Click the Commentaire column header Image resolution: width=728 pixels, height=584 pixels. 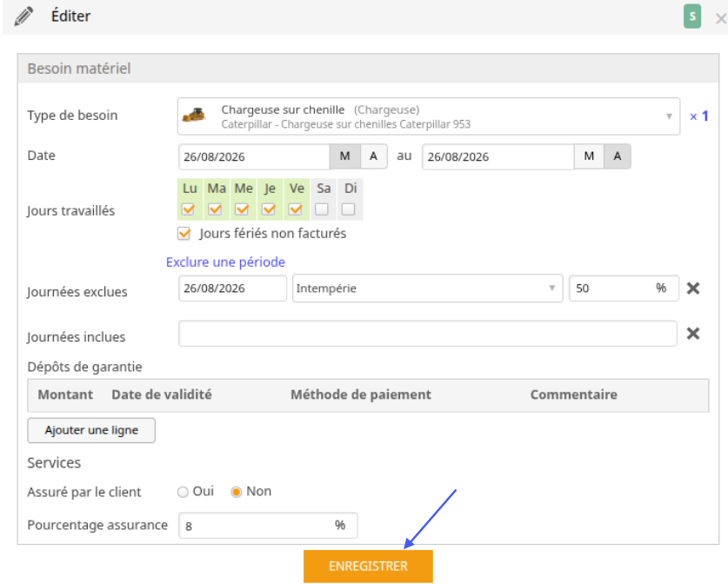coord(574,395)
